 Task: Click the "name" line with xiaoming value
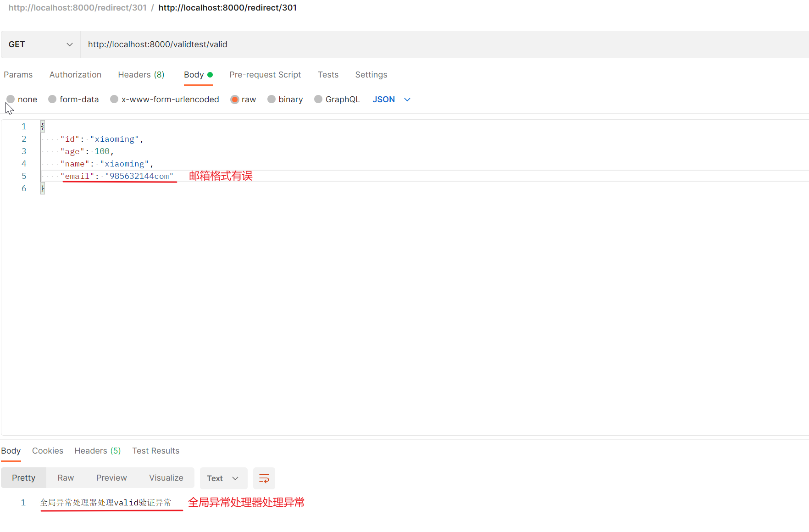pos(107,164)
